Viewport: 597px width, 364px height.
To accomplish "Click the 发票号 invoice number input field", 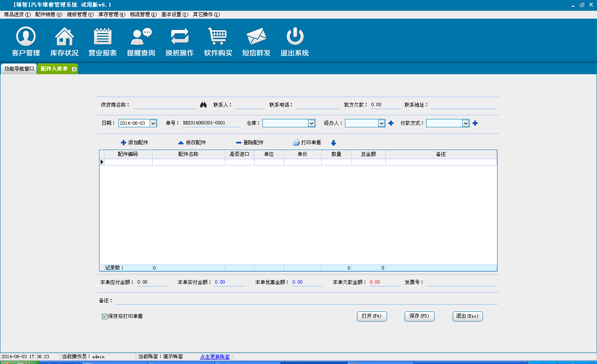I will point(462,282).
